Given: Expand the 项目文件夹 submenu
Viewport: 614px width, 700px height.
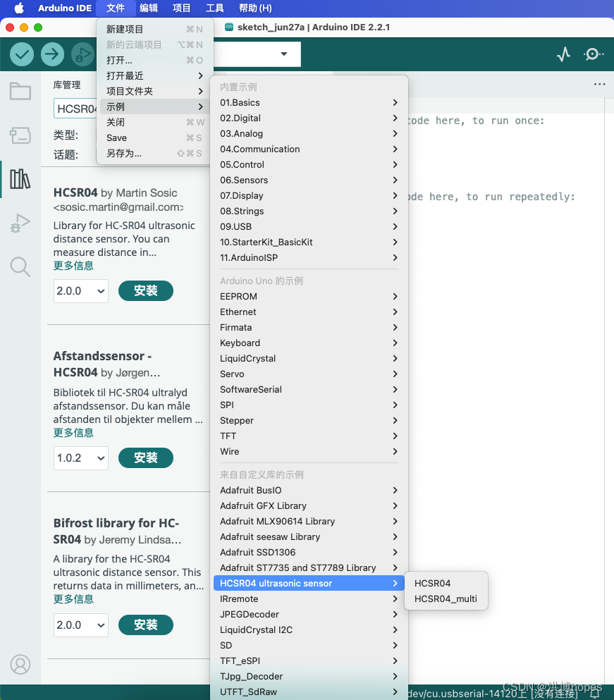Looking at the screenshot, I should pos(154,91).
